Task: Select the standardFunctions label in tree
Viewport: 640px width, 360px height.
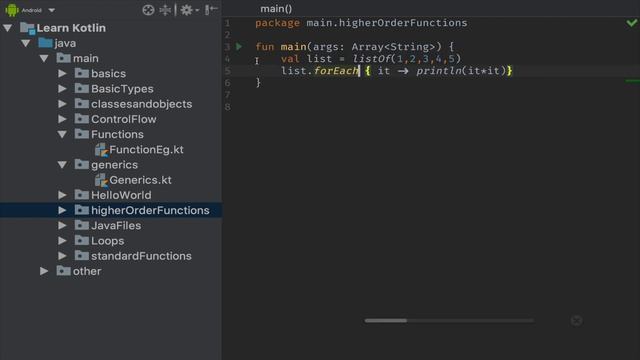Action: [141, 256]
